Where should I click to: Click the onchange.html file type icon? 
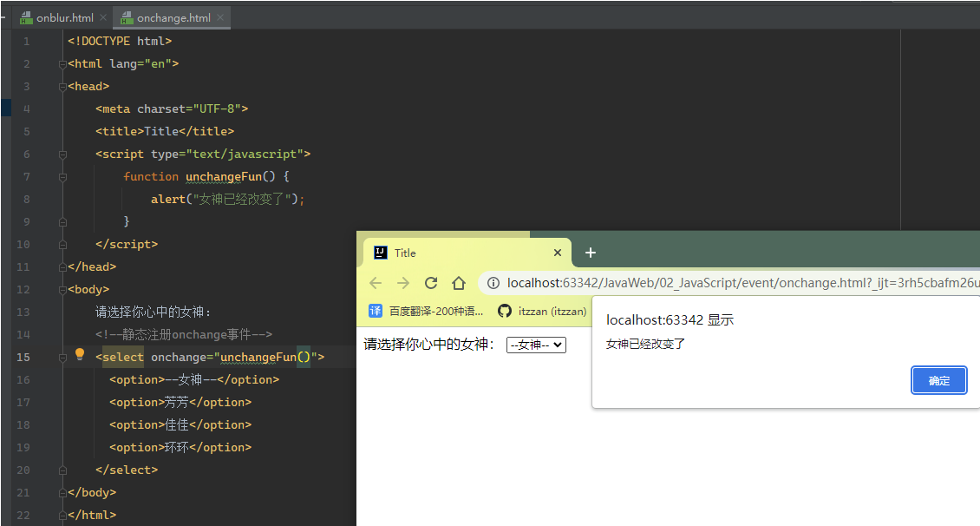[x=127, y=18]
